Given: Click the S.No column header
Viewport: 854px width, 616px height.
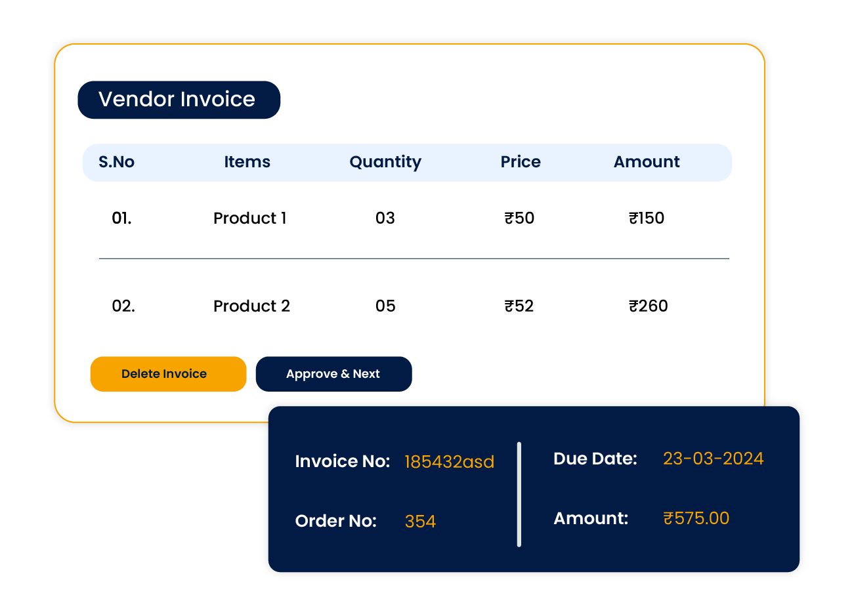Looking at the screenshot, I should [116, 162].
